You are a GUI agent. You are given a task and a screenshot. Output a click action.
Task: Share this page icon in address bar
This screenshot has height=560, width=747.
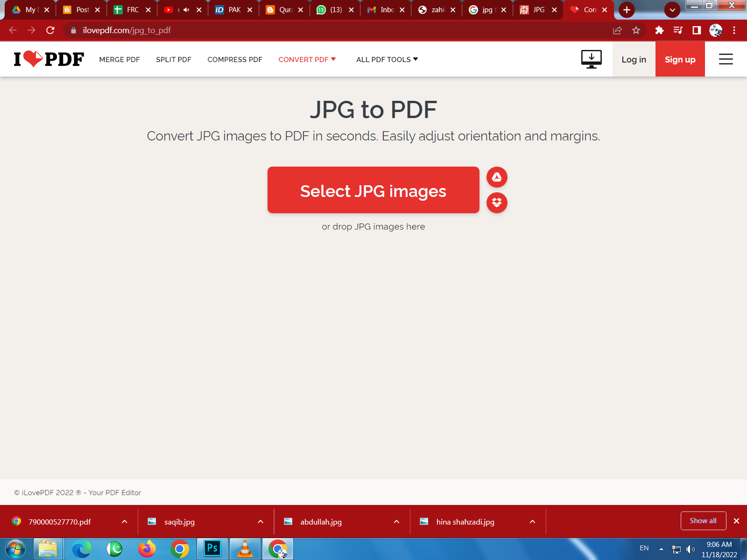617,30
